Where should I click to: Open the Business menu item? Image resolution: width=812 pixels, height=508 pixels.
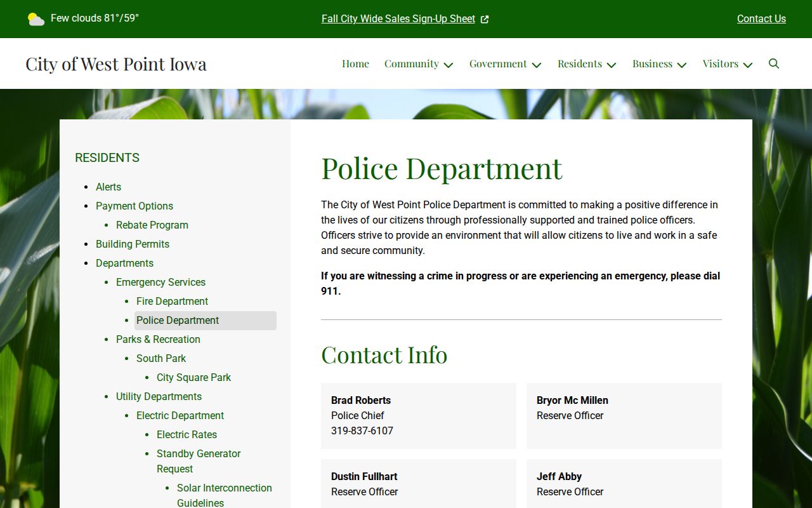[x=652, y=63]
